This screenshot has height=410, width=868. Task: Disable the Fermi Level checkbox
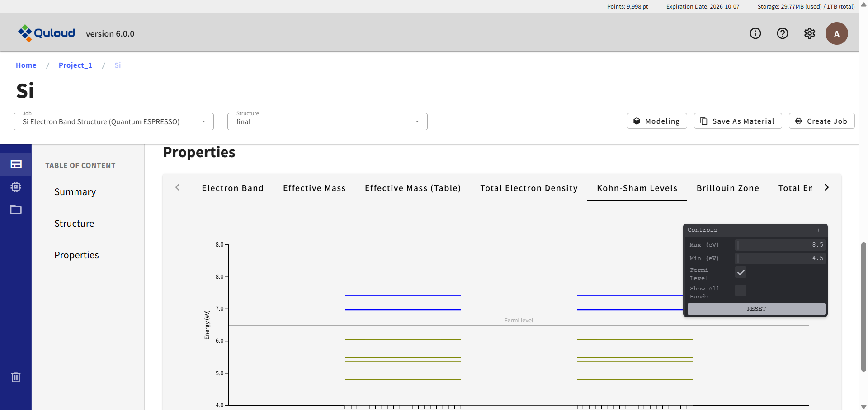pos(741,272)
